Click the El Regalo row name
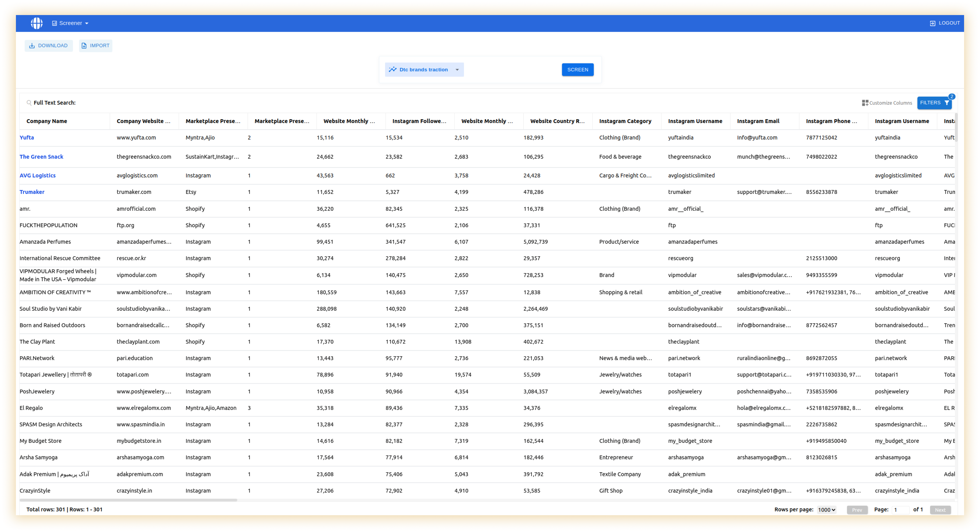Screen dimensions: 980x532 [31, 408]
